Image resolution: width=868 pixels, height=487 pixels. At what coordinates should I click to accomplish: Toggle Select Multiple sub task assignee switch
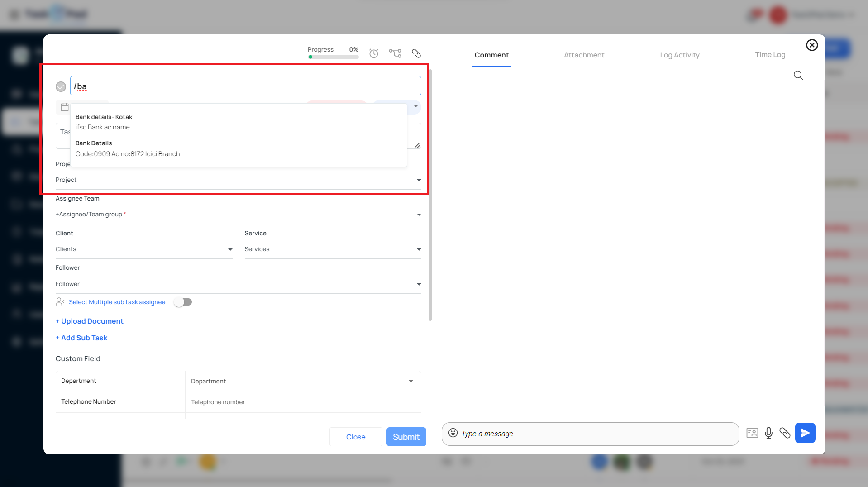pos(183,302)
